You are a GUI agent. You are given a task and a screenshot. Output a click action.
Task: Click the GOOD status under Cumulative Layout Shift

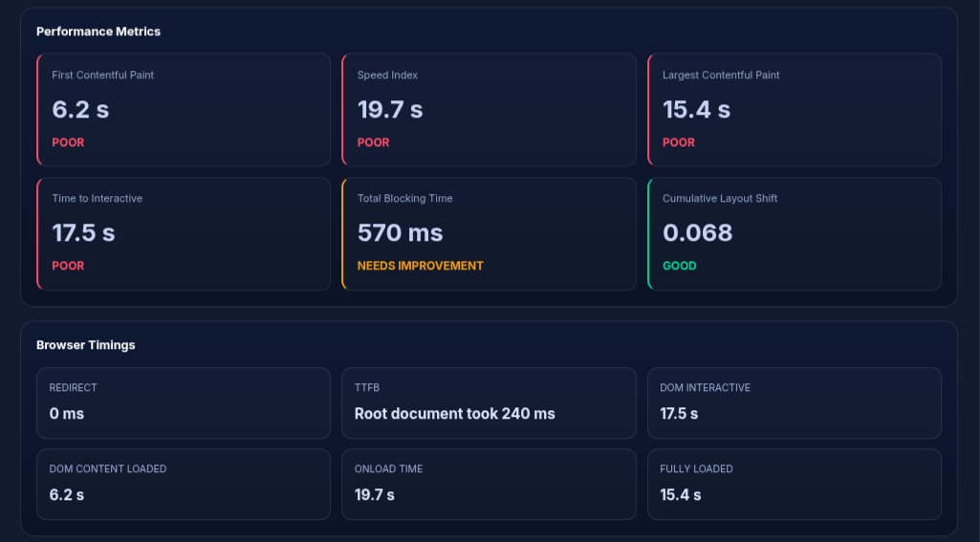679,266
